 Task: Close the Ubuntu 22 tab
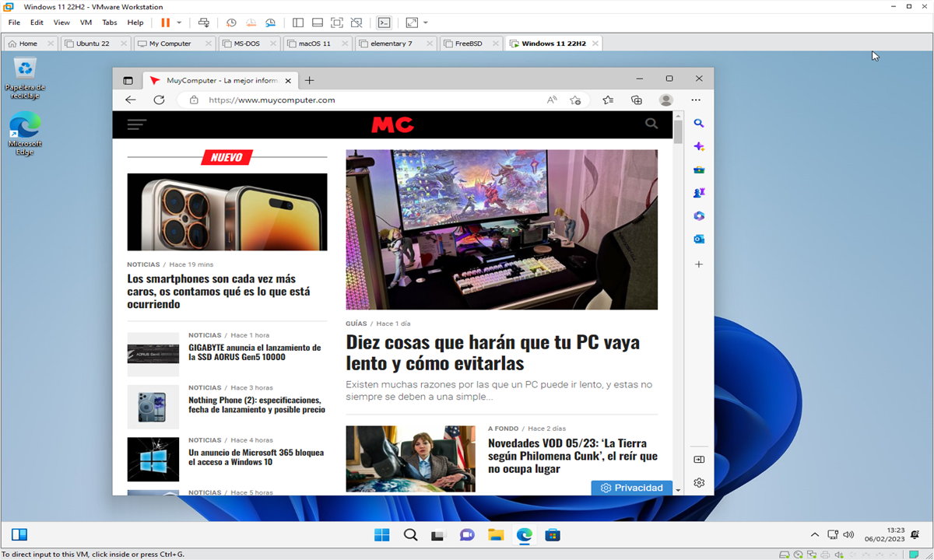pyautogui.click(x=125, y=44)
